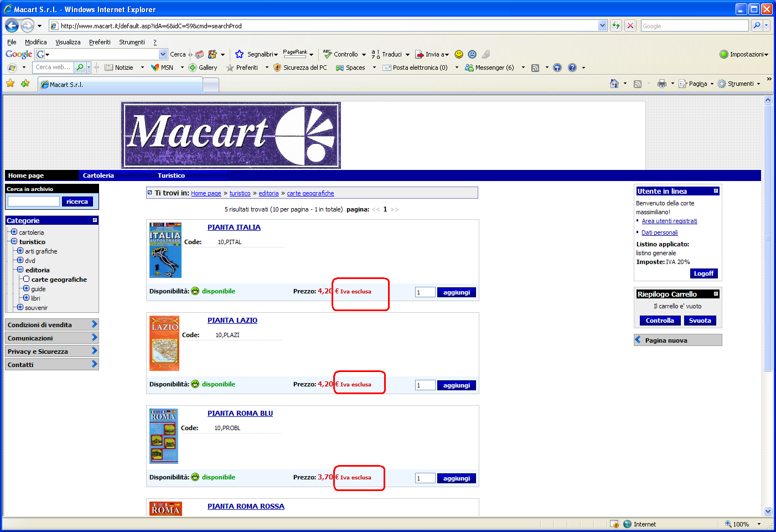Click the quantity field for PIANTA ROMA BLU
The image size is (776, 532).
click(425, 478)
